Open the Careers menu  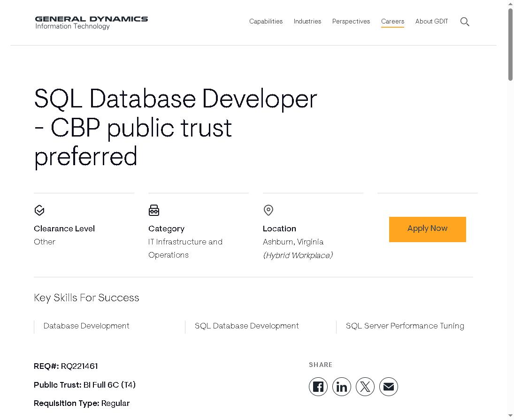[392, 21]
